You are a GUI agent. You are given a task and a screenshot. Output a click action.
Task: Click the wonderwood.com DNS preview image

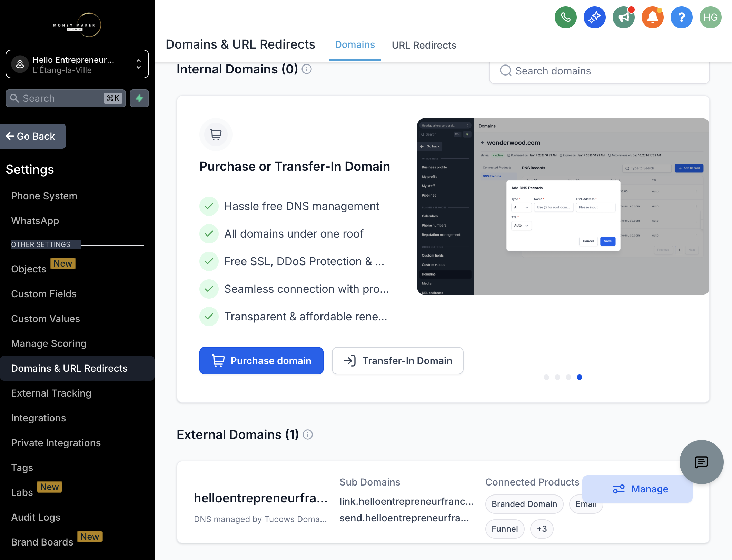point(563,206)
